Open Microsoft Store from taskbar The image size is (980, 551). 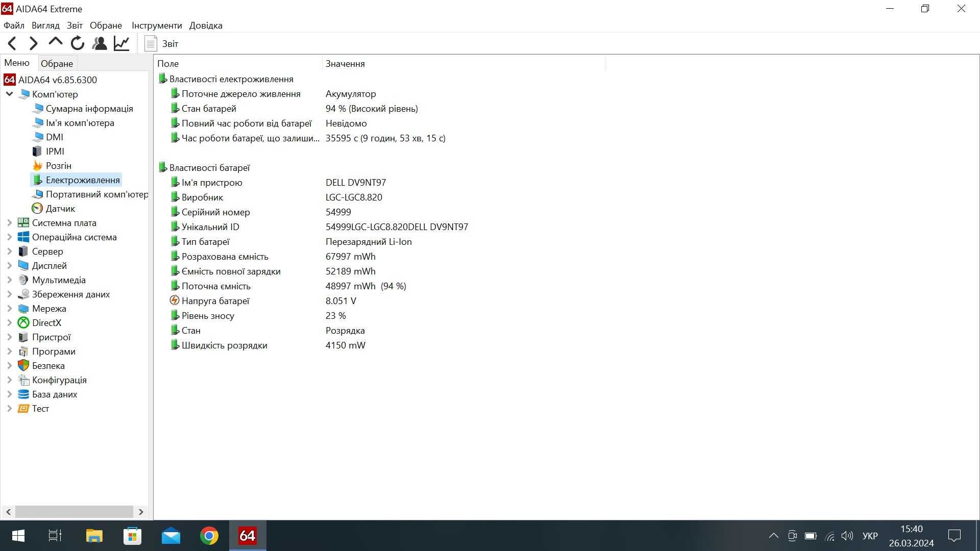click(132, 536)
